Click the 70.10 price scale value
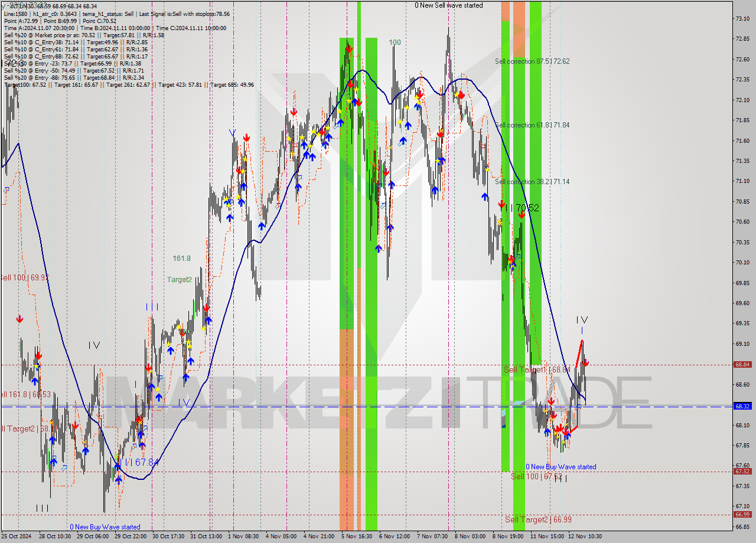This screenshot has height=543, width=756. pyautogui.click(x=742, y=263)
